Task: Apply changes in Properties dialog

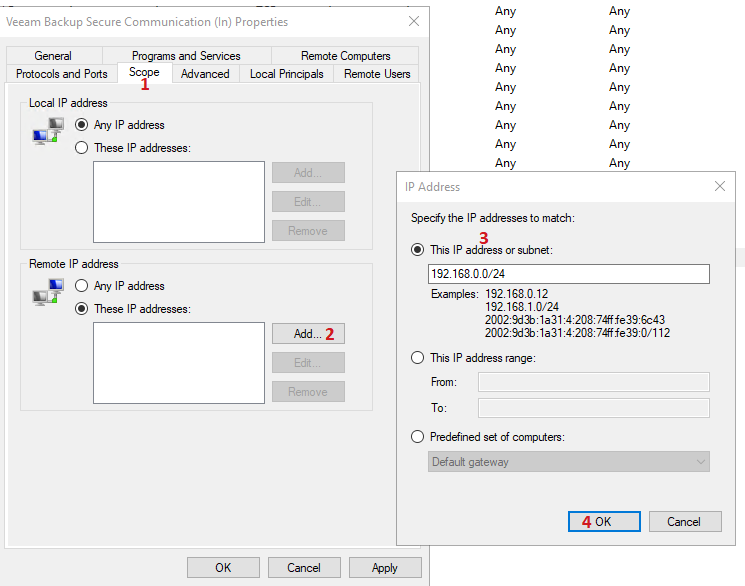Action: 385,567
